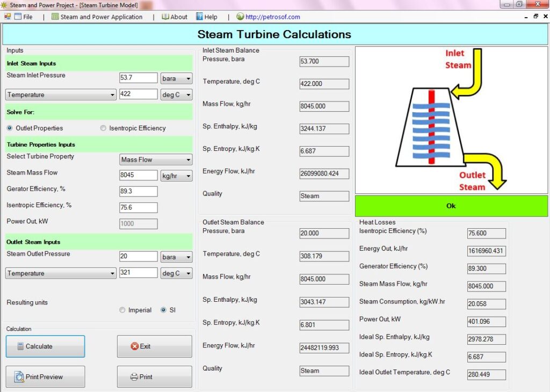Click the Calculate calculator icon
Image resolution: width=550 pixels, height=392 pixels.
21,346
